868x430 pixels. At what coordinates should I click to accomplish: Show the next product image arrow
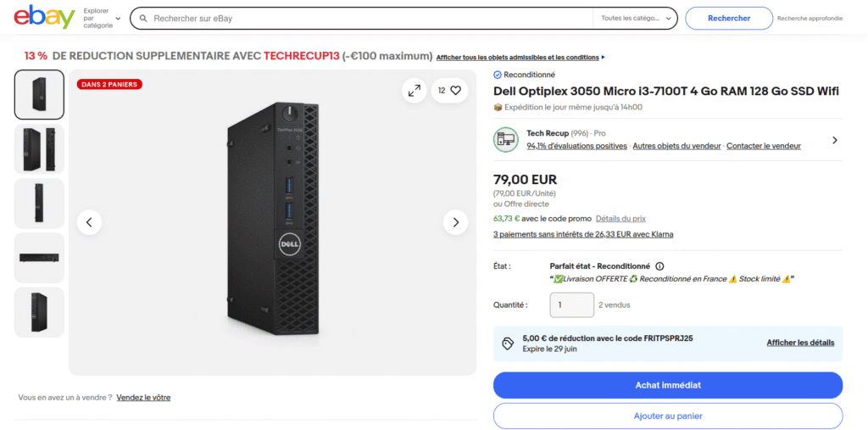pos(455,222)
